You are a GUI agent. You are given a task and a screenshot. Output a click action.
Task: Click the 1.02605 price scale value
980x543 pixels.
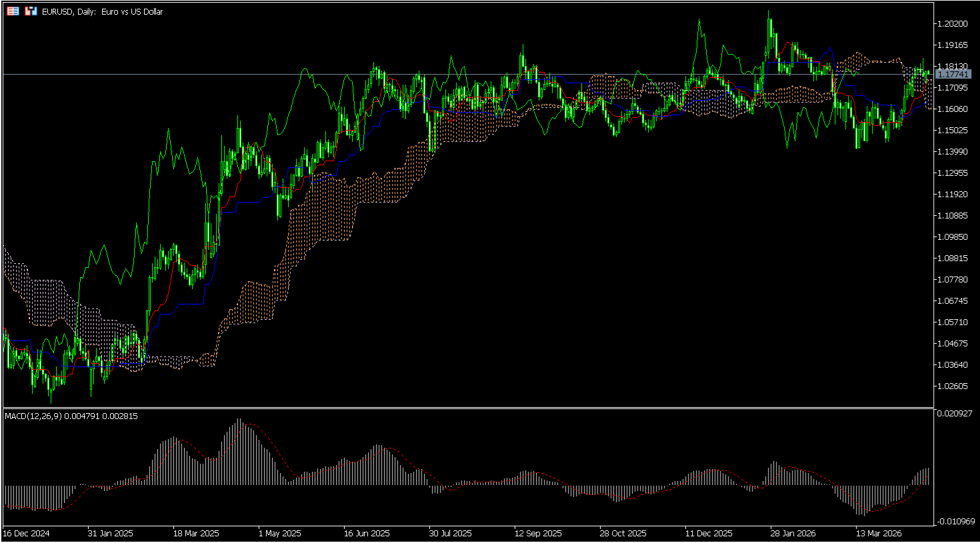pyautogui.click(x=952, y=386)
